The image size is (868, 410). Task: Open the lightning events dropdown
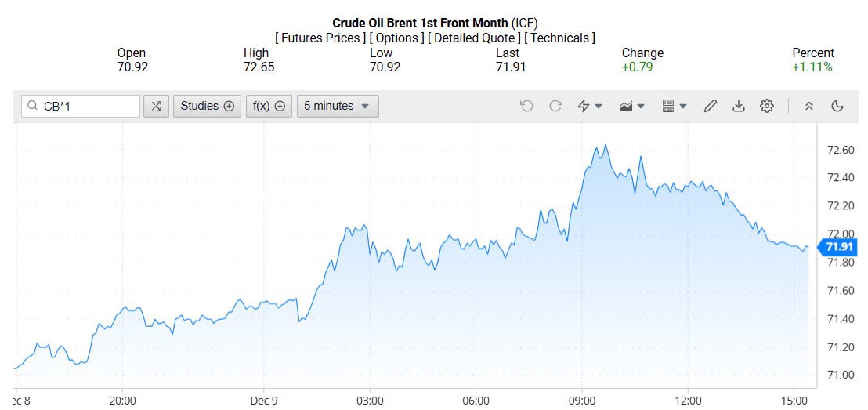point(589,106)
